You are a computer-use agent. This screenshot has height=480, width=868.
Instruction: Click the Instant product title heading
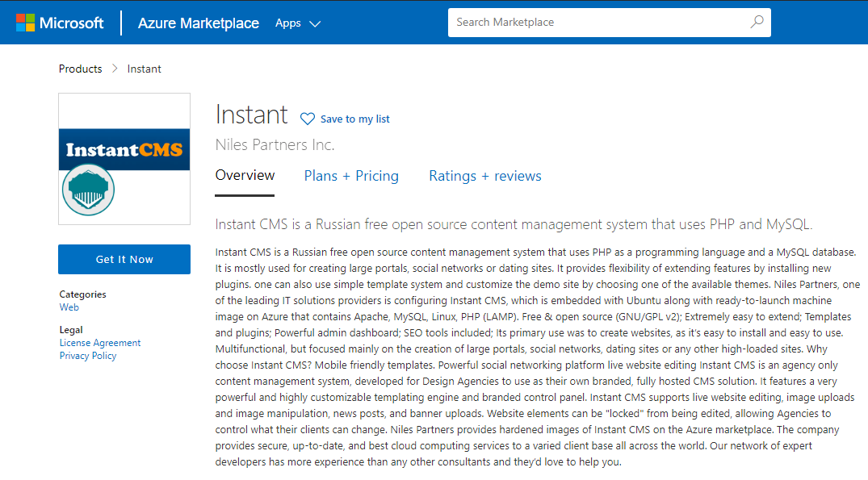tap(251, 115)
